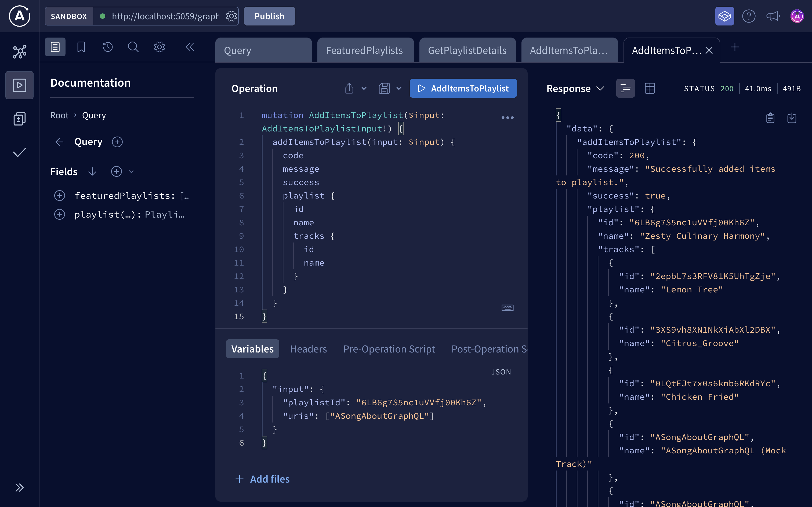Switch response view to table layout icon
Screen dimensions: 812x507
(x=650, y=88)
